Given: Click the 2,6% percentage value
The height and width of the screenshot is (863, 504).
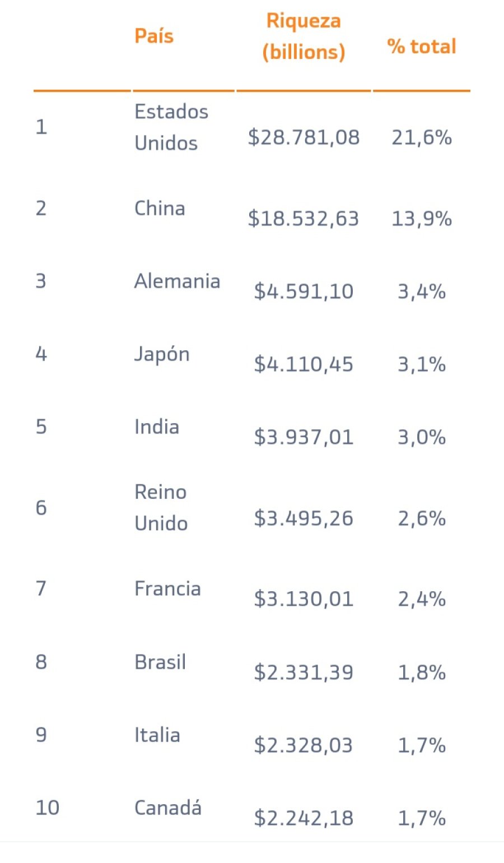Looking at the screenshot, I should tap(422, 518).
